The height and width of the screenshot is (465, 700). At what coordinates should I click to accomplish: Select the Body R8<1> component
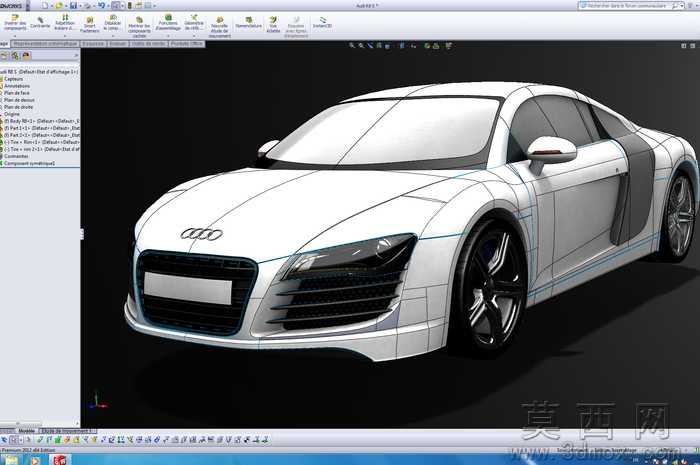[x=44, y=121]
